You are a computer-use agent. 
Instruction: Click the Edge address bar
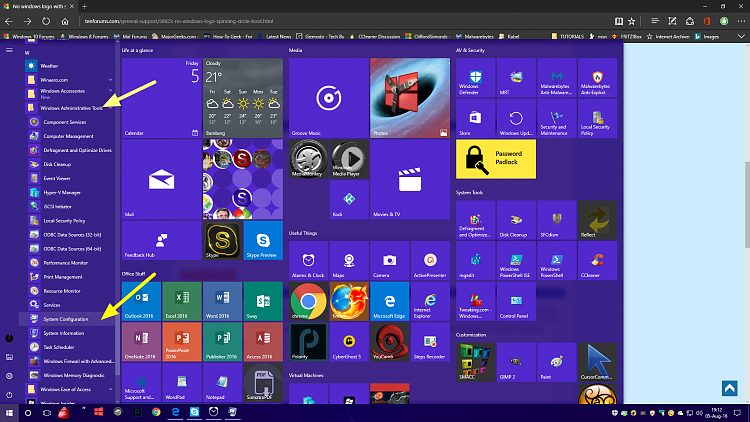(x=344, y=21)
